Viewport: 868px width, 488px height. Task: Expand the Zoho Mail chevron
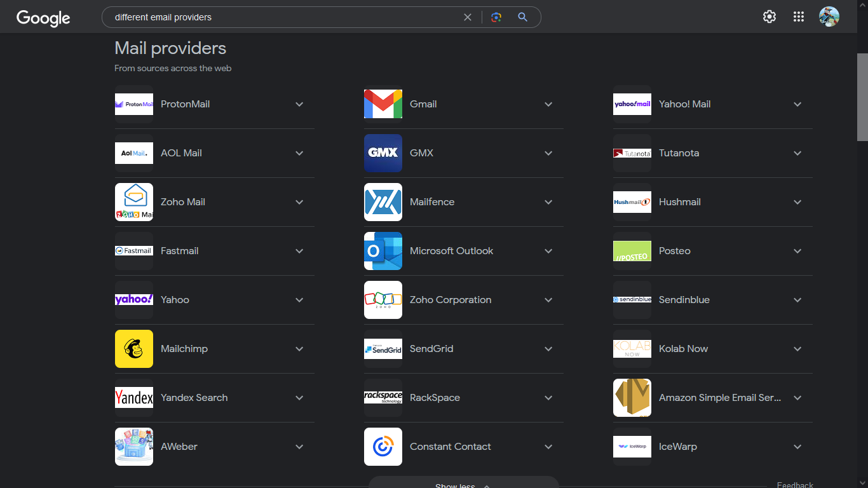pyautogui.click(x=299, y=202)
